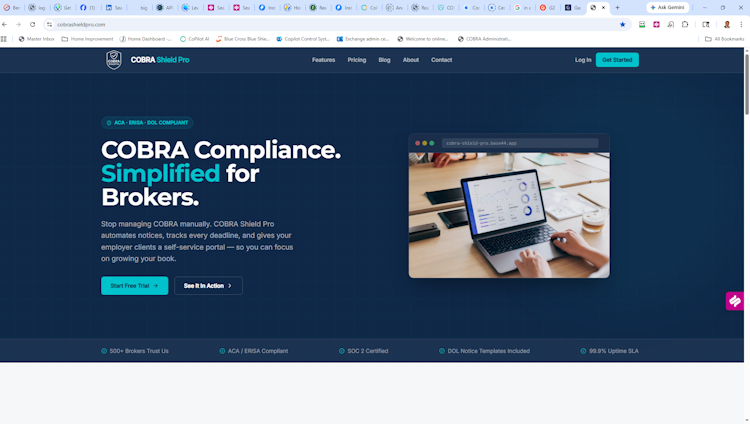Screen dimensions: 750x424
Task: Open the site information icon in address bar
Action: click(x=49, y=24)
